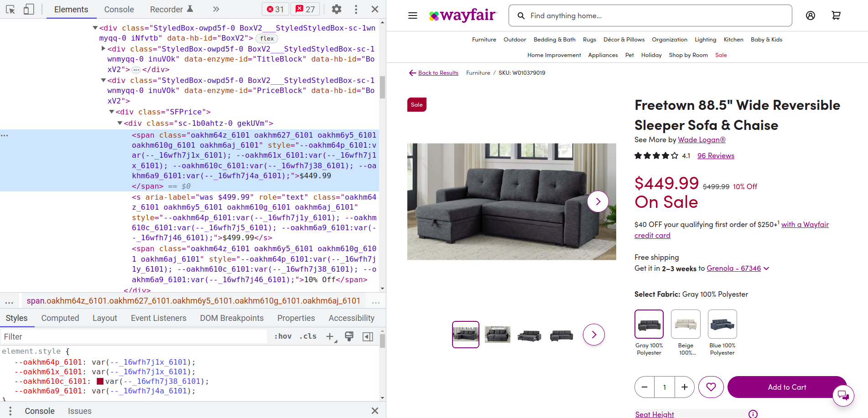Image resolution: width=868 pixels, height=418 pixels.
Task: Click the 31 errors counter badge
Action: [x=275, y=9]
